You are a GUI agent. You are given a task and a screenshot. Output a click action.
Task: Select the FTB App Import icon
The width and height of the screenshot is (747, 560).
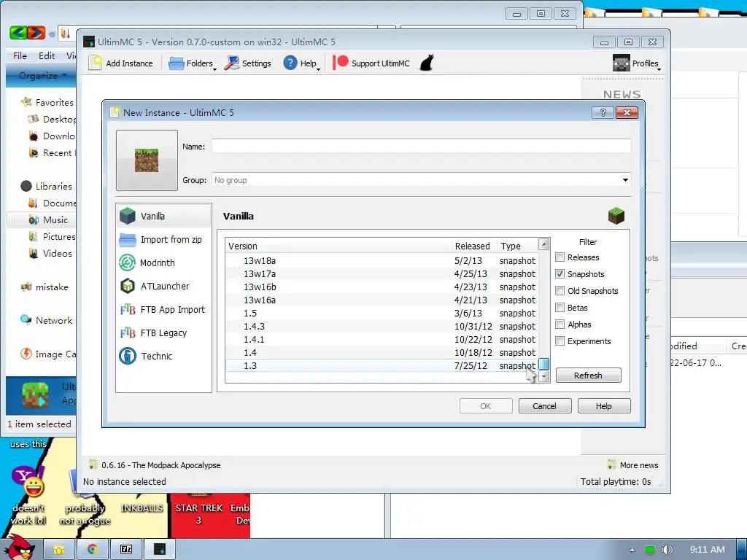[128, 309]
